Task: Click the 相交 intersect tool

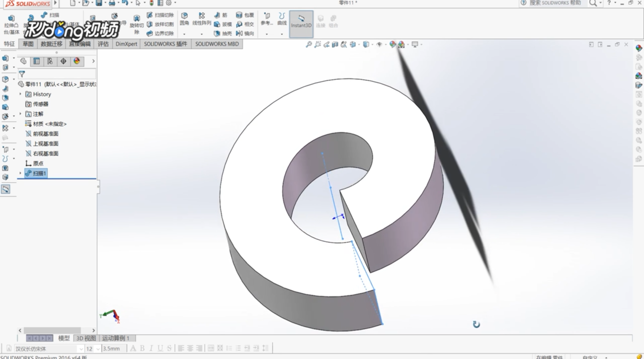Action: tap(245, 24)
